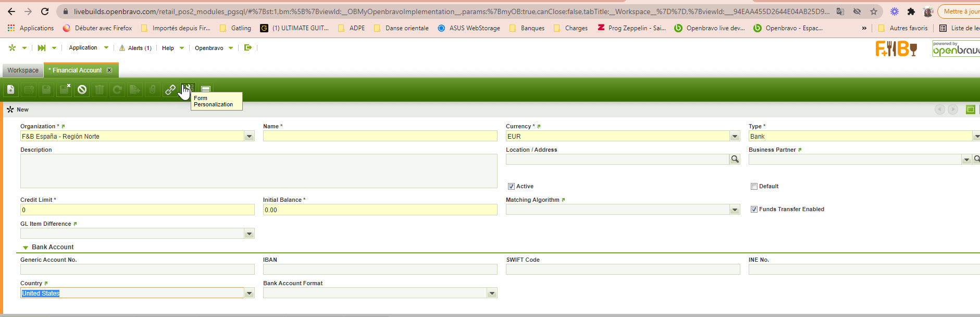Open the Country dropdown arrow
This screenshot has width=980, height=317.
tap(249, 293)
